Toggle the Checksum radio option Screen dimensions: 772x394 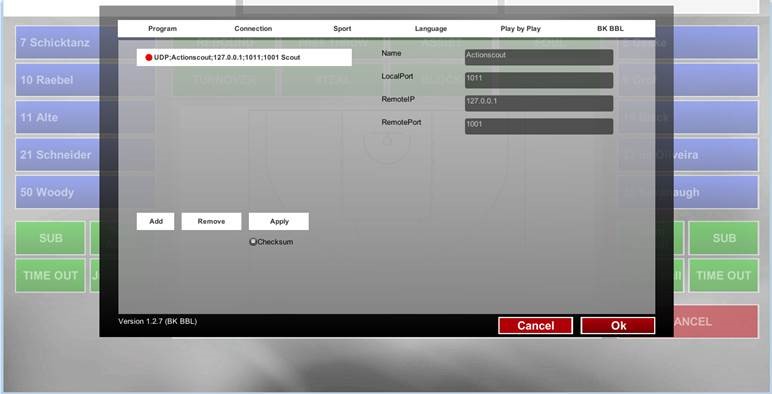(x=253, y=242)
